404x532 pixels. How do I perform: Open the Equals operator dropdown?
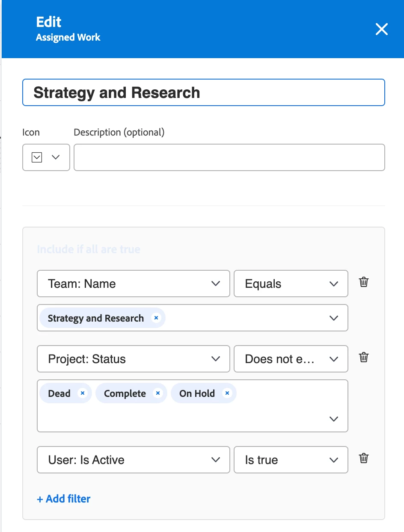coord(291,284)
